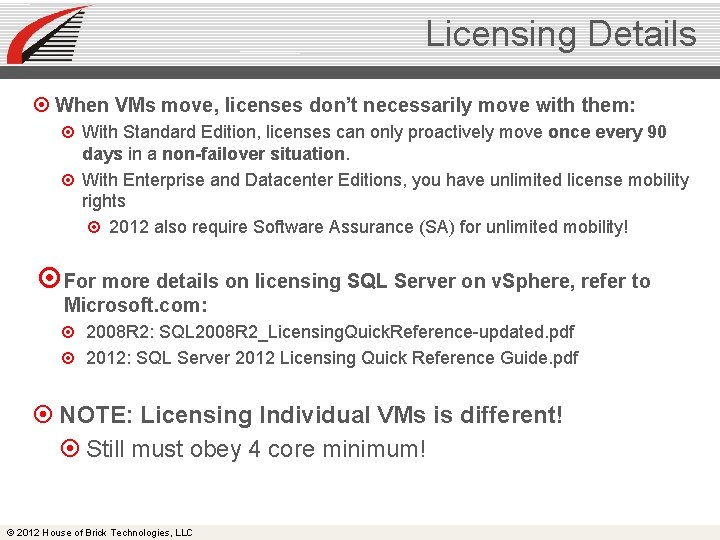This screenshot has height=540, width=720.
Task: Click the Standard Edition 'once every 90 days' bullet text
Action: click(x=374, y=143)
